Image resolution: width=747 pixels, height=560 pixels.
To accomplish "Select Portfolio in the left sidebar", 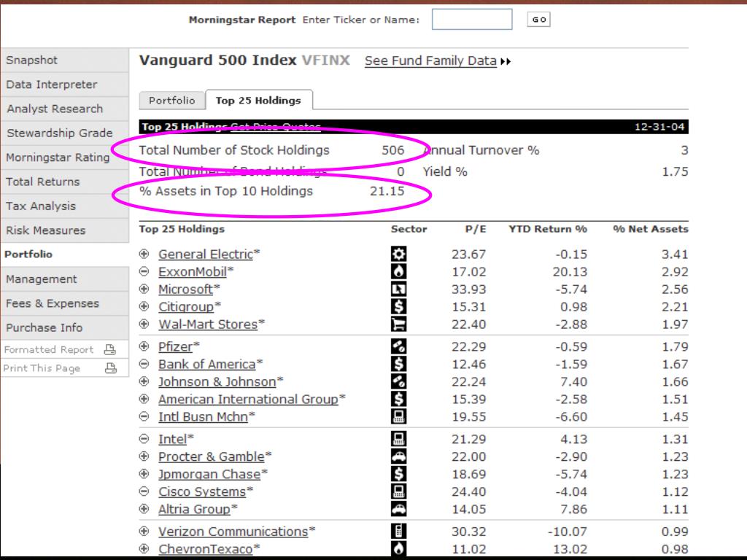I will click(x=65, y=254).
